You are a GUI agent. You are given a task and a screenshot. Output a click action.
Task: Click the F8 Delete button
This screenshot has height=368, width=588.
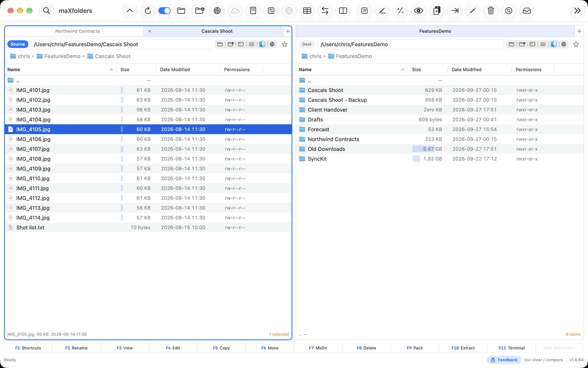pyautogui.click(x=366, y=348)
